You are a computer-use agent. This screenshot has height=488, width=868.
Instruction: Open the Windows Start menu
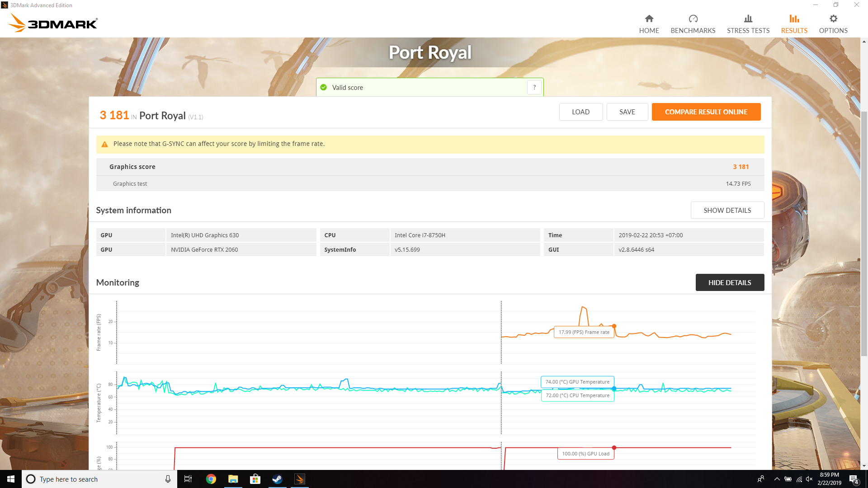(x=11, y=479)
